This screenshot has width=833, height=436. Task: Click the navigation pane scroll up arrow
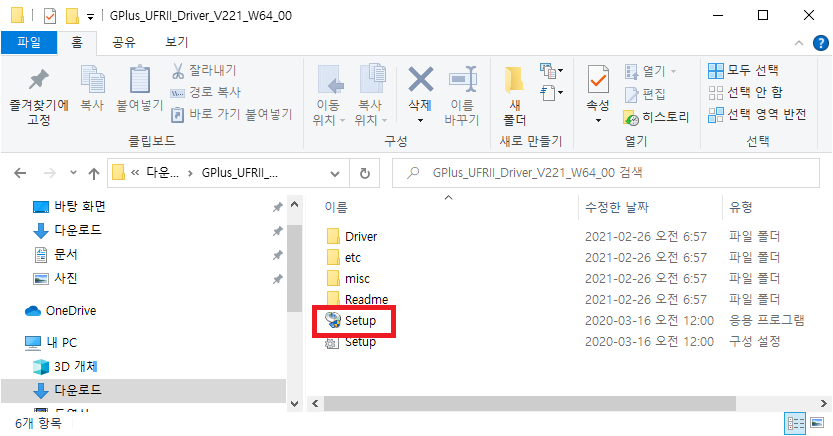(295, 205)
